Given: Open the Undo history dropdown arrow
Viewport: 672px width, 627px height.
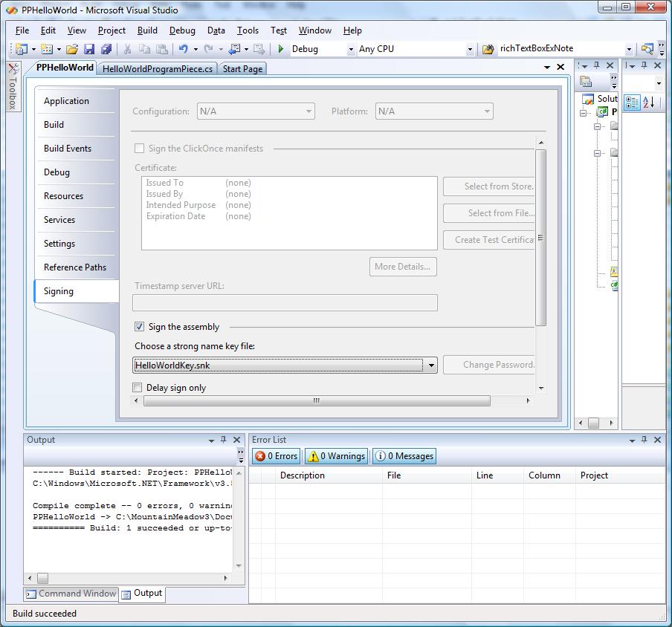Looking at the screenshot, I should [196, 49].
